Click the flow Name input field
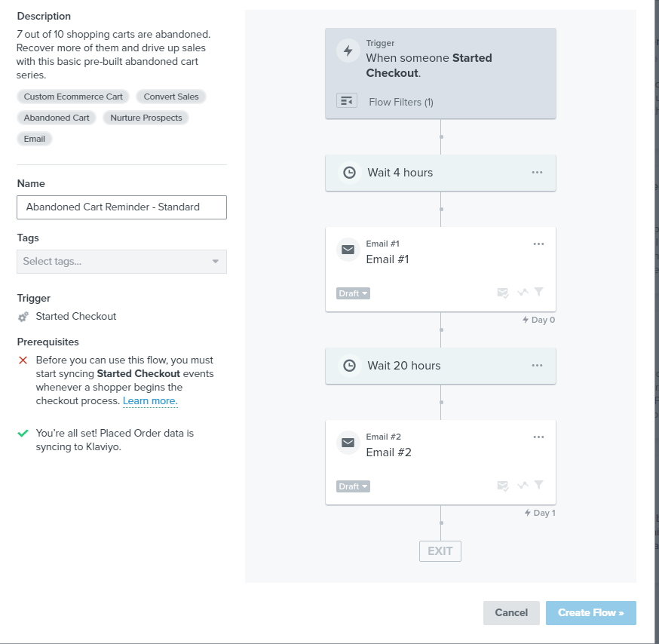Viewport: 659px width, 644px height. pyautogui.click(x=122, y=207)
